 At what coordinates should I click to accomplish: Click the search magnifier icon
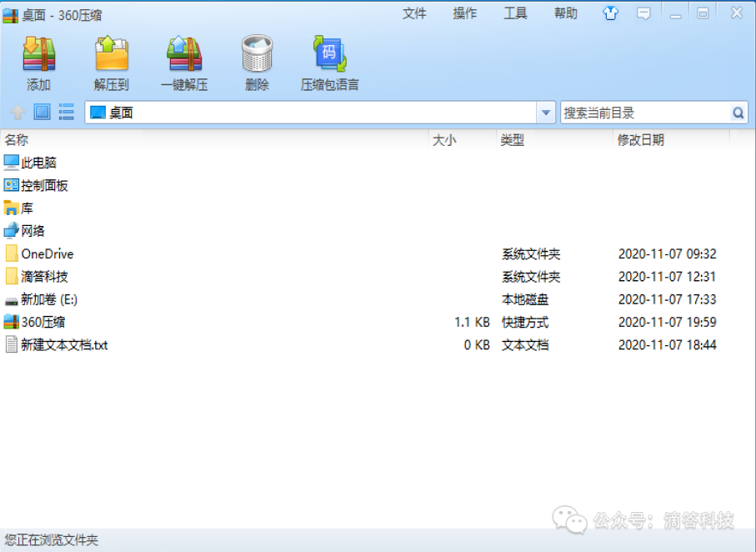pos(738,113)
